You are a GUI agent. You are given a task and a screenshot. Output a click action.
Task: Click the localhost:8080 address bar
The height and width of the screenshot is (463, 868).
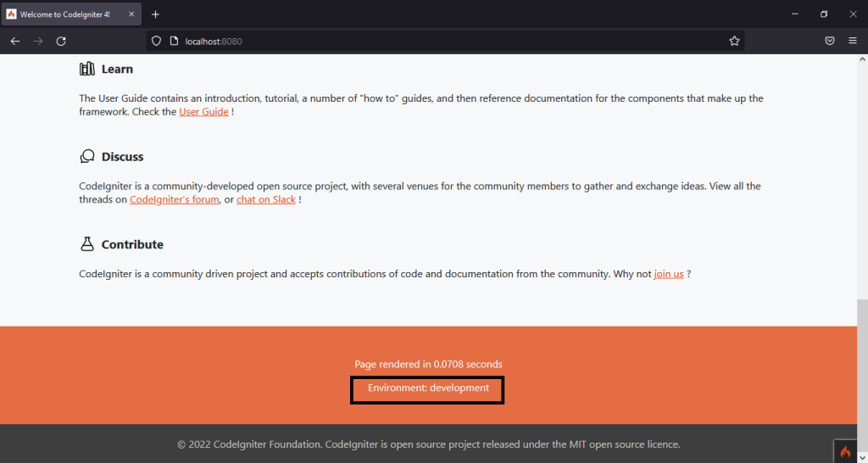tap(441, 41)
